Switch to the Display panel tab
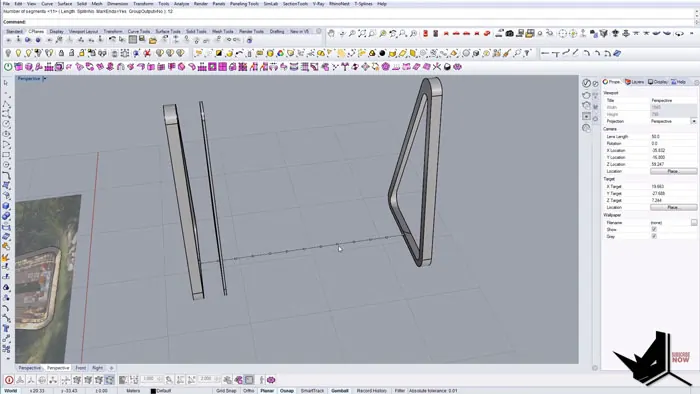The width and height of the screenshot is (700, 394). 657,82
